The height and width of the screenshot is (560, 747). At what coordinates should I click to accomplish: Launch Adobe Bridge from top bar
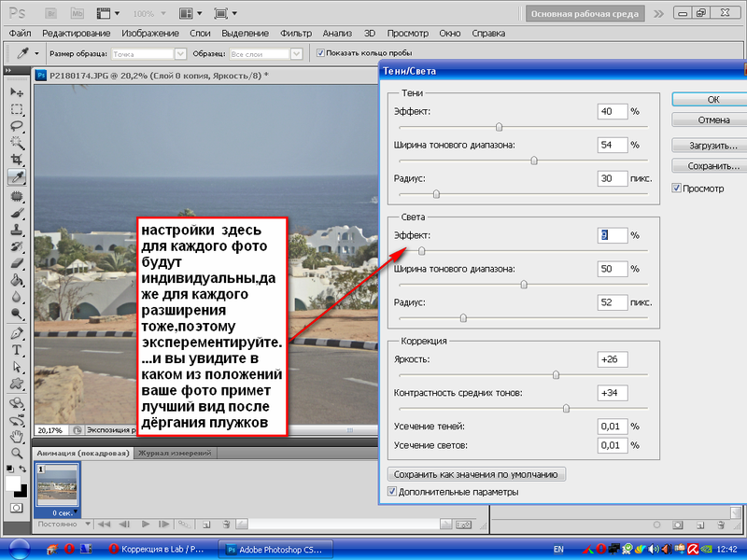(51, 13)
